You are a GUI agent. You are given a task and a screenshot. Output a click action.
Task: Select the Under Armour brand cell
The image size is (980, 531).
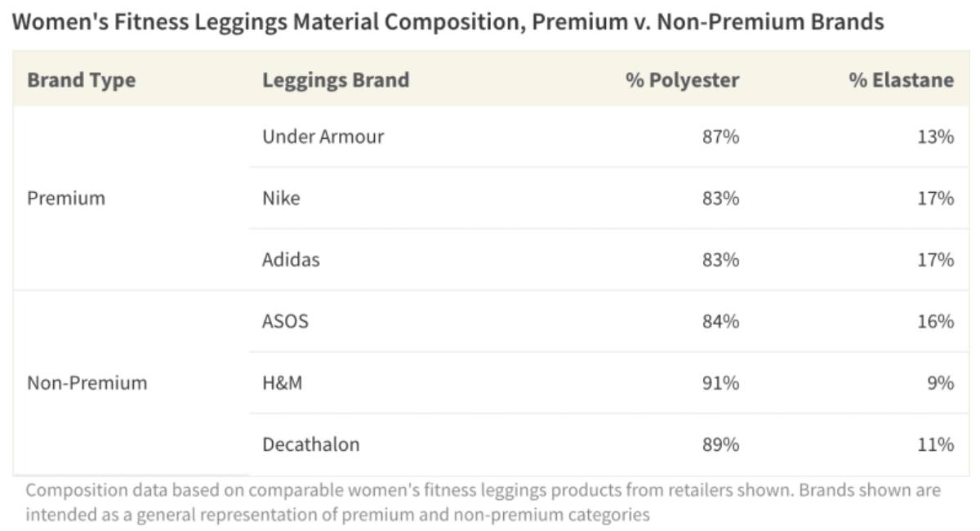click(323, 136)
